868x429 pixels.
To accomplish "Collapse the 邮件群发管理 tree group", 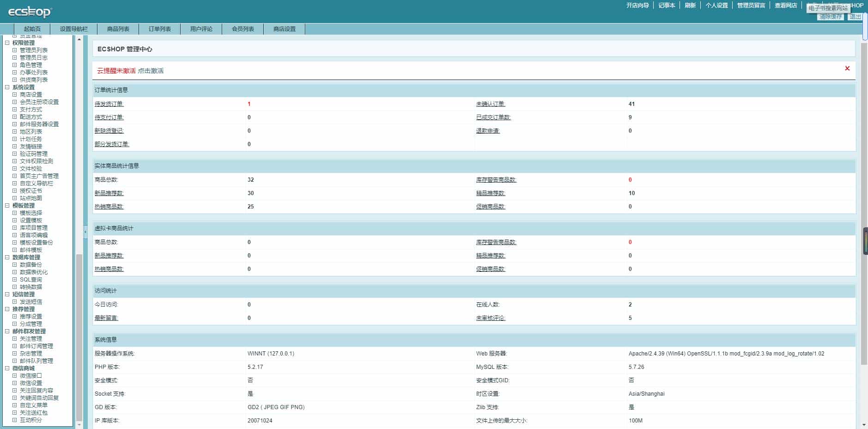I will pyautogui.click(x=7, y=331).
